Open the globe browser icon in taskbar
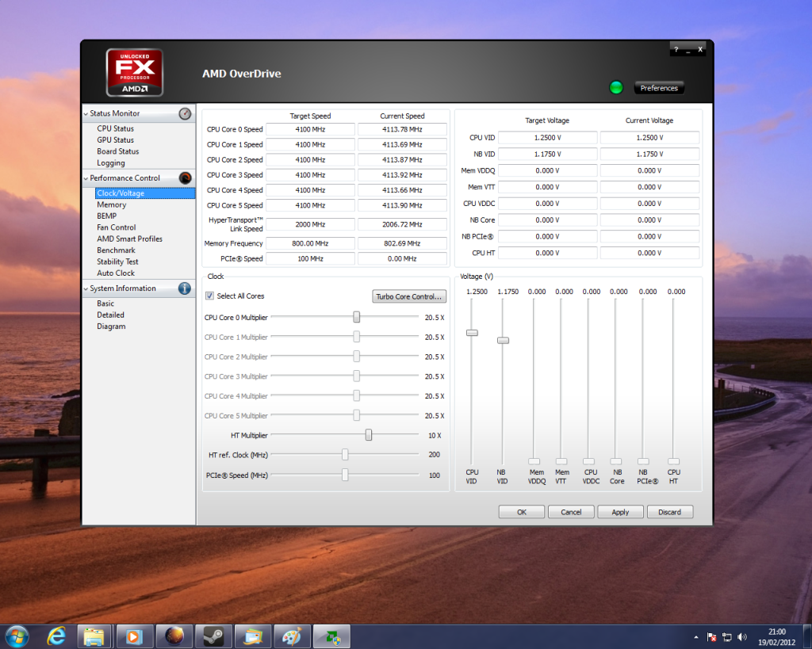 (174, 636)
